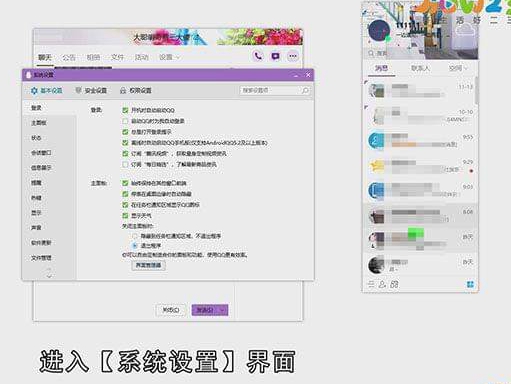Select hide to notification area radio option
Screen dimensions: 511x384
(135, 236)
